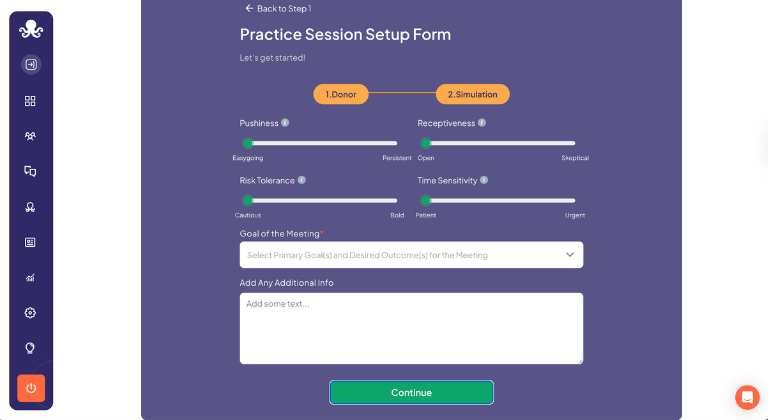Click the lightbulb tips icon
Image resolution: width=768 pixels, height=420 pixels.
[31, 348]
